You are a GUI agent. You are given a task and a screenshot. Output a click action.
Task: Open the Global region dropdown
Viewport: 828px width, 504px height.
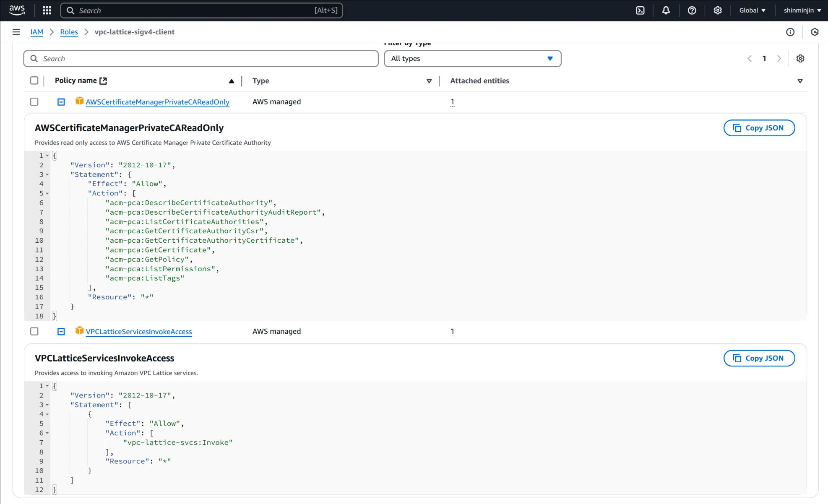click(x=752, y=10)
